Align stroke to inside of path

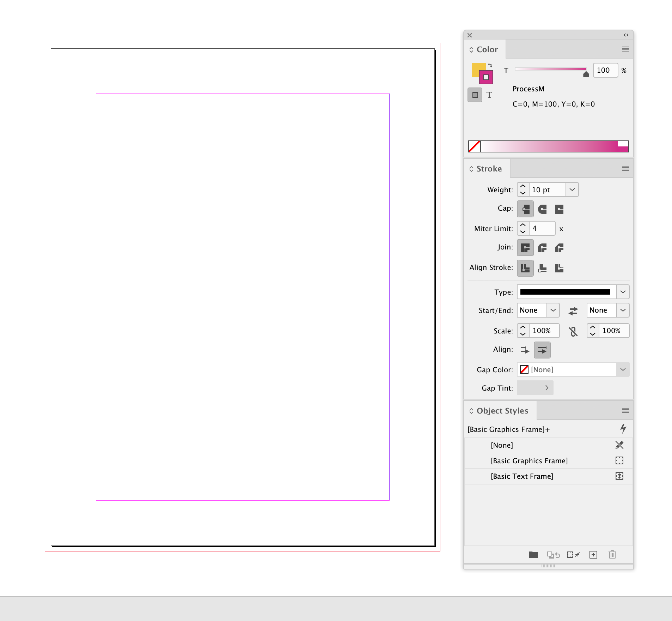coord(542,268)
